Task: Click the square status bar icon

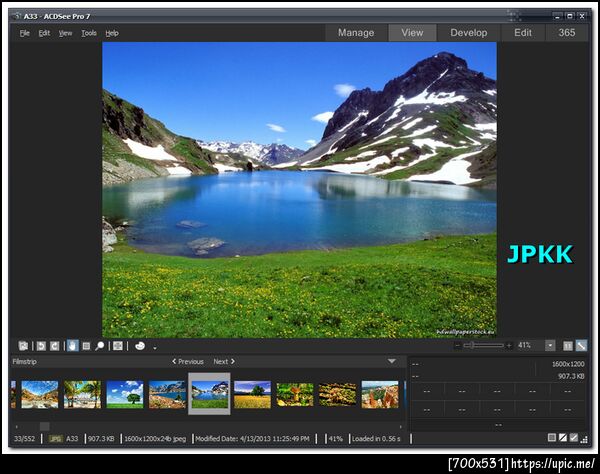Action: coord(552,438)
